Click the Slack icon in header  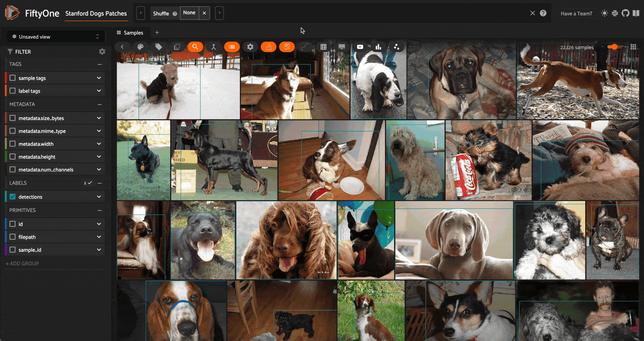615,13
